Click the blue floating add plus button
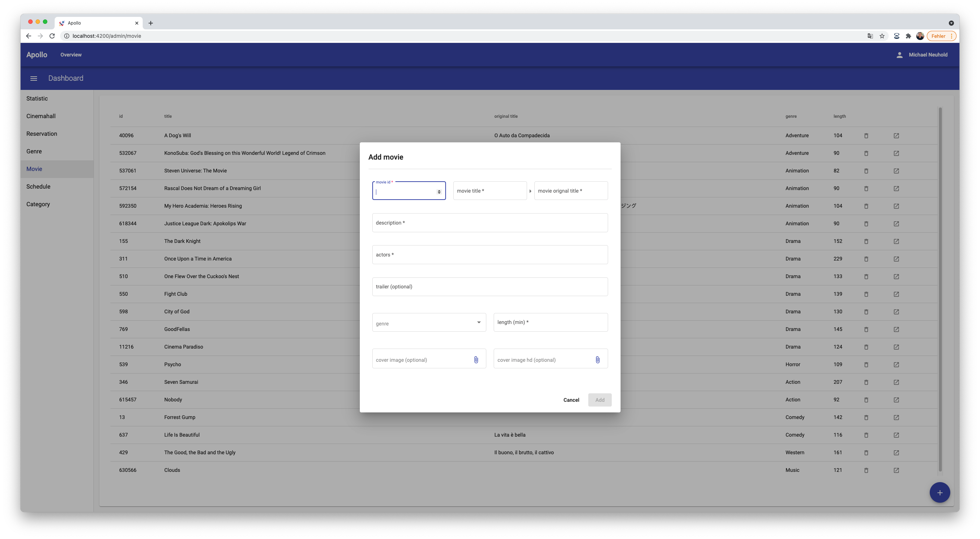Viewport: 980px width, 539px height. click(x=940, y=492)
